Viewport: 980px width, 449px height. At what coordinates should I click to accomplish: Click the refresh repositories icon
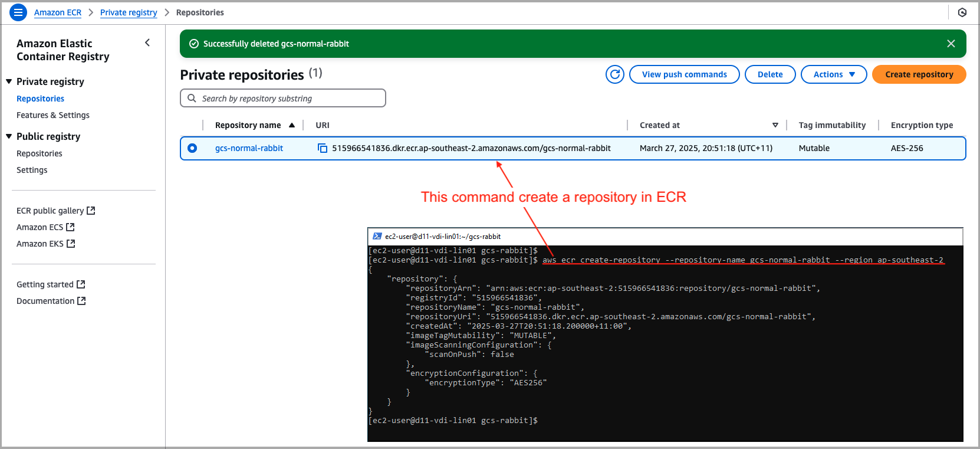click(614, 74)
